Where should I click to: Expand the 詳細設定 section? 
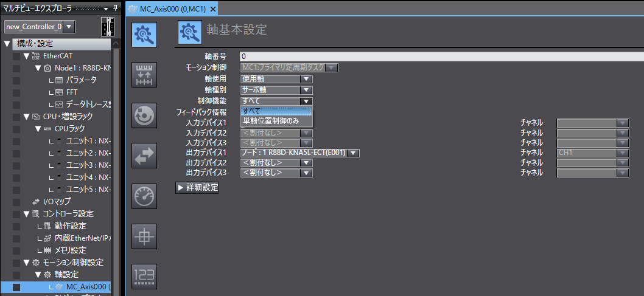[x=197, y=188]
